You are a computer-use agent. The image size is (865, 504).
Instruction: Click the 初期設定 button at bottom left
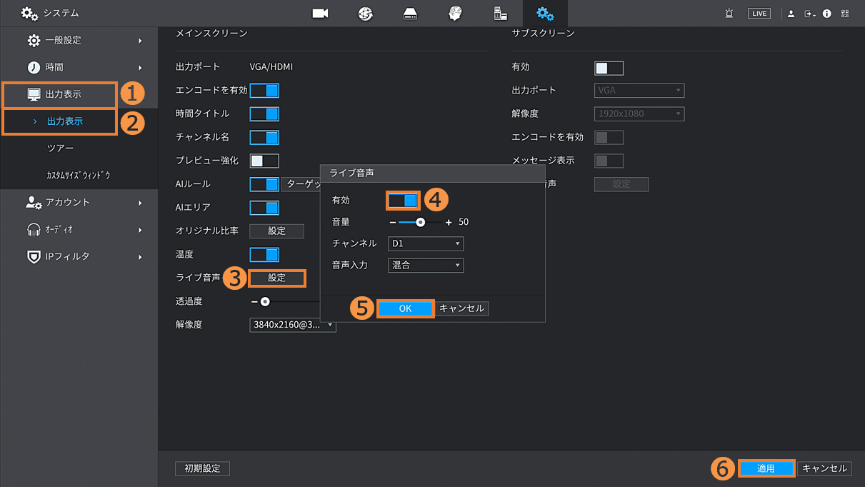point(202,468)
